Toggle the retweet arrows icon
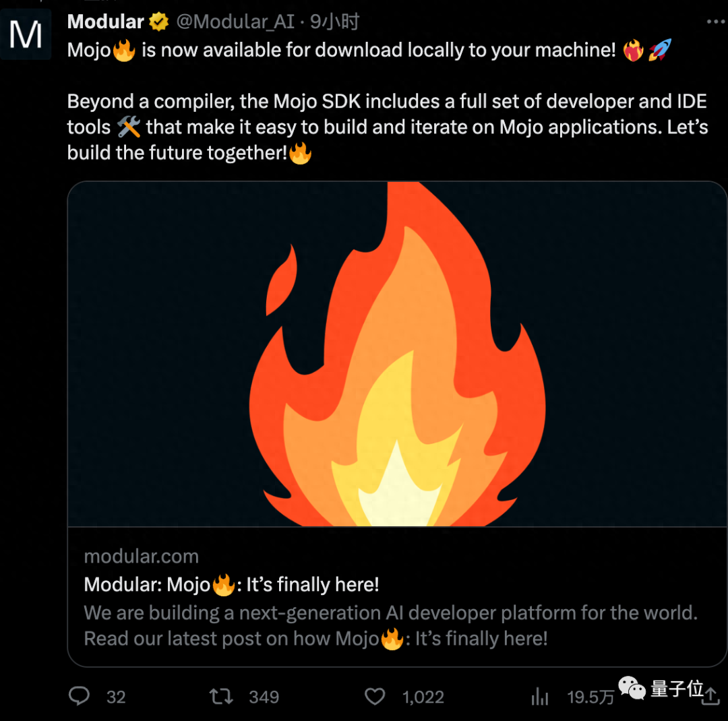Screen dimensions: 728x721 [221, 695]
